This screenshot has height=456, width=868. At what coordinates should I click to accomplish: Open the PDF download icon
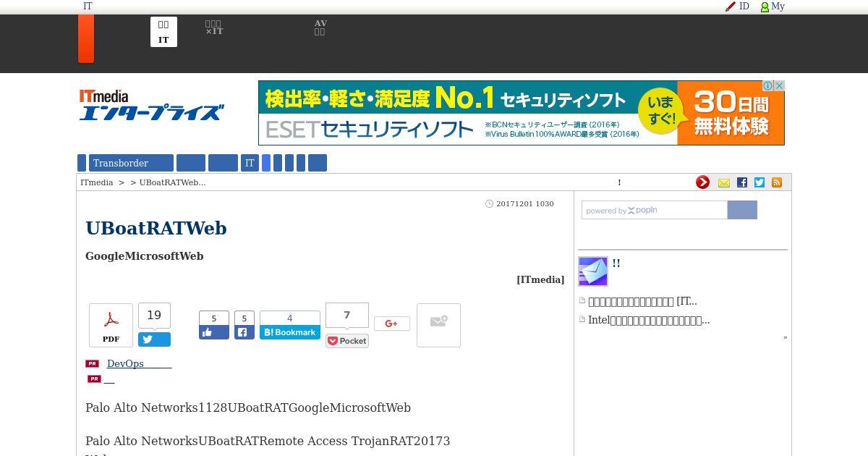(x=111, y=325)
